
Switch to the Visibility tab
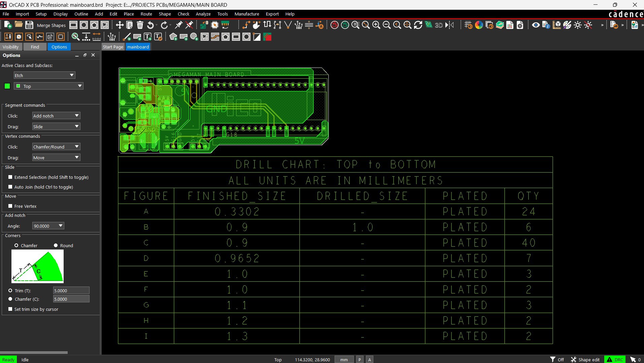[x=11, y=47]
